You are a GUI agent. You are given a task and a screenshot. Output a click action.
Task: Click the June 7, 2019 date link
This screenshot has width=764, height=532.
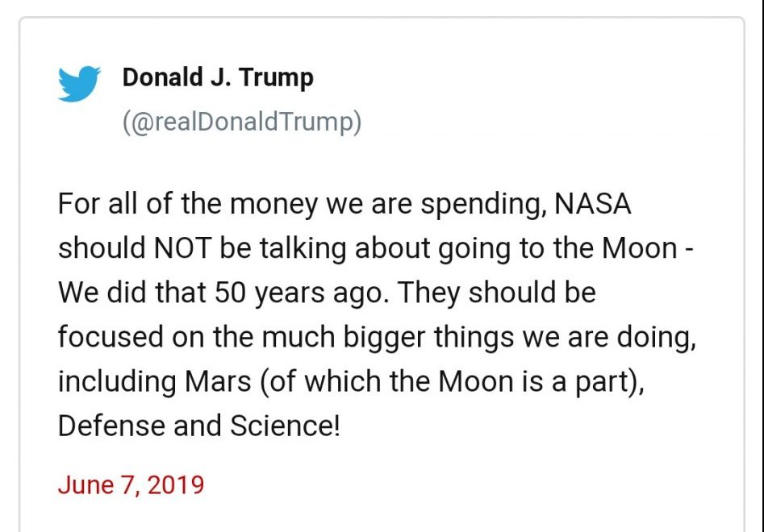pos(131,484)
